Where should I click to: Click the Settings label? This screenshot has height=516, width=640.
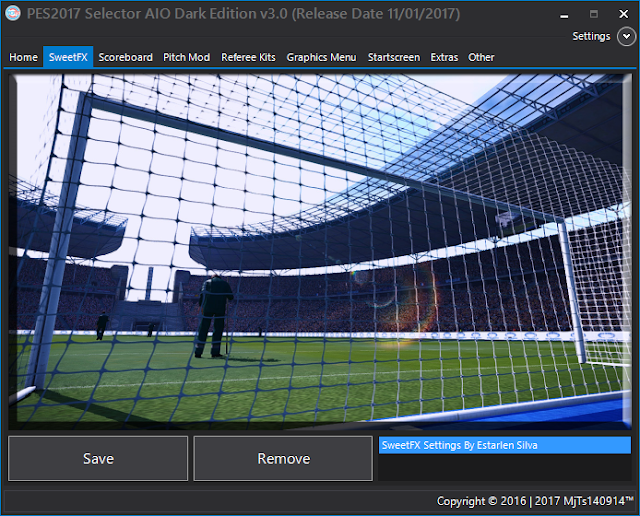[591, 36]
